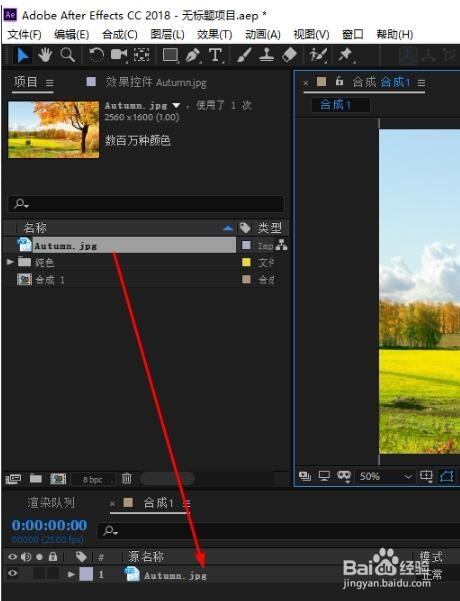The height and width of the screenshot is (601, 460).
Task: Select the Eraser tool
Action: tap(289, 55)
